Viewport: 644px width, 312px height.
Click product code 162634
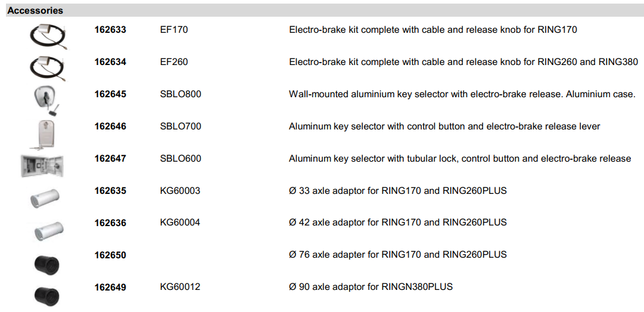[110, 62]
